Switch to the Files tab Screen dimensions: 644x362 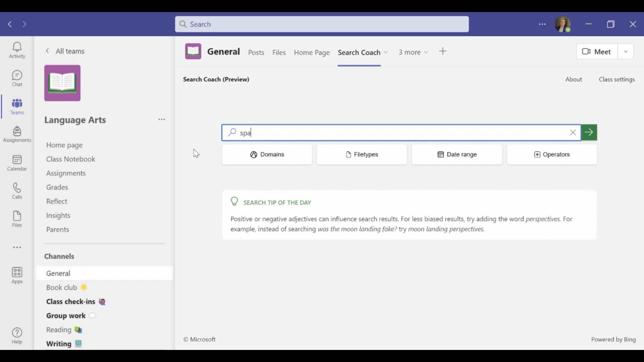coord(279,53)
